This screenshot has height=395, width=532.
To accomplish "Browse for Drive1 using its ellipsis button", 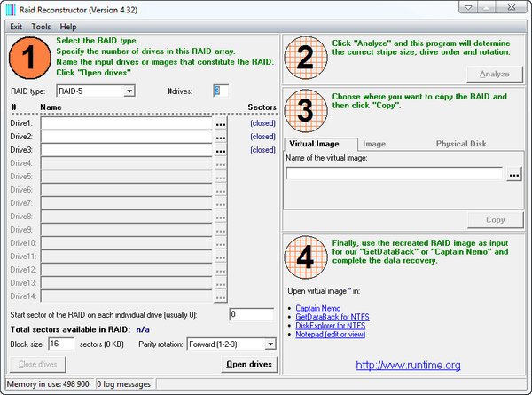I will click(x=221, y=124).
